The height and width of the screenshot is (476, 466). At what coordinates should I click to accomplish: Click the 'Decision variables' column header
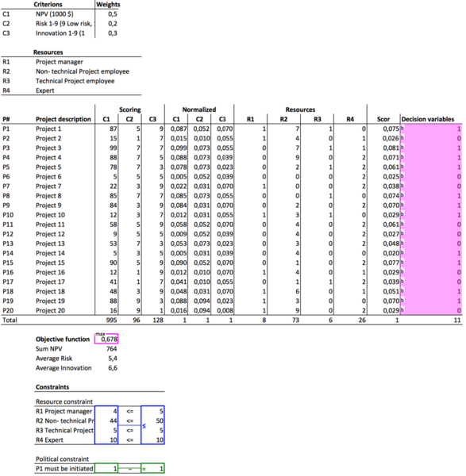tap(428, 119)
